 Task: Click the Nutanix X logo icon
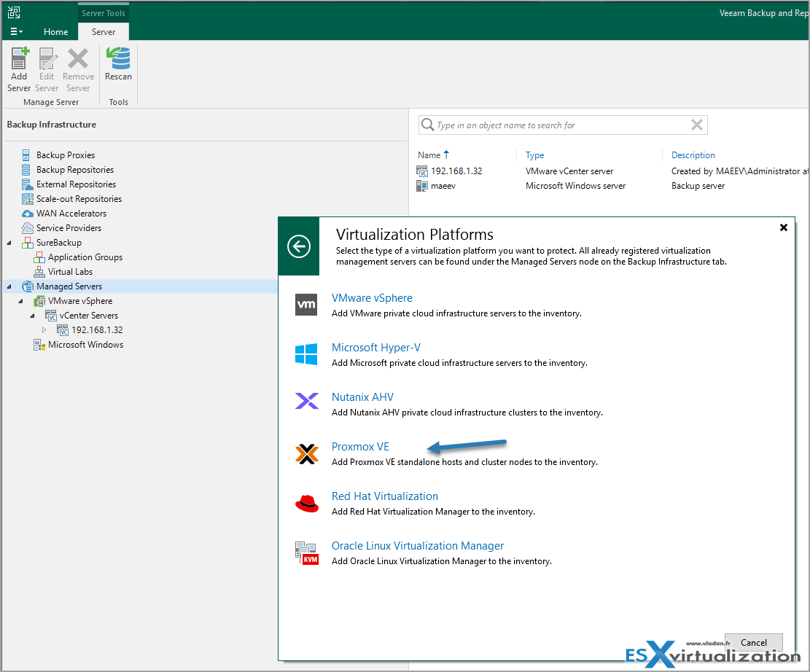click(x=307, y=401)
